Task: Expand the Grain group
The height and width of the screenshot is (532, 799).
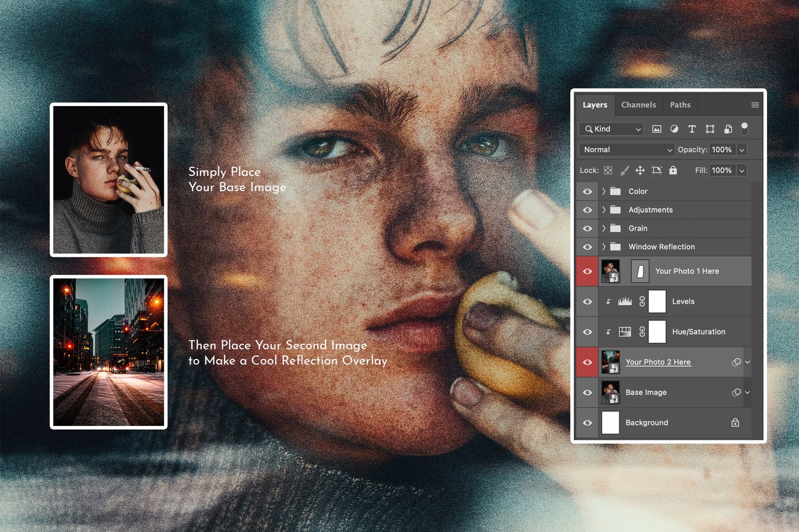Action: (x=604, y=228)
